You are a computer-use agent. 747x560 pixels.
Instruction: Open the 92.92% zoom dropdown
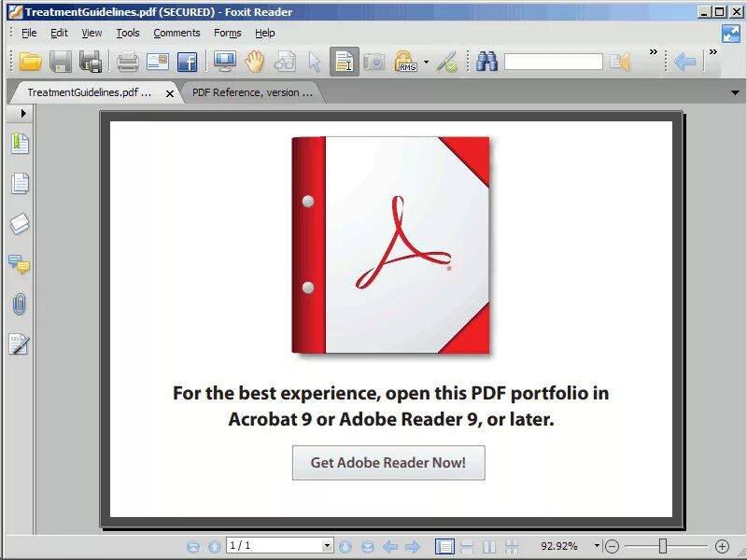click(x=597, y=546)
